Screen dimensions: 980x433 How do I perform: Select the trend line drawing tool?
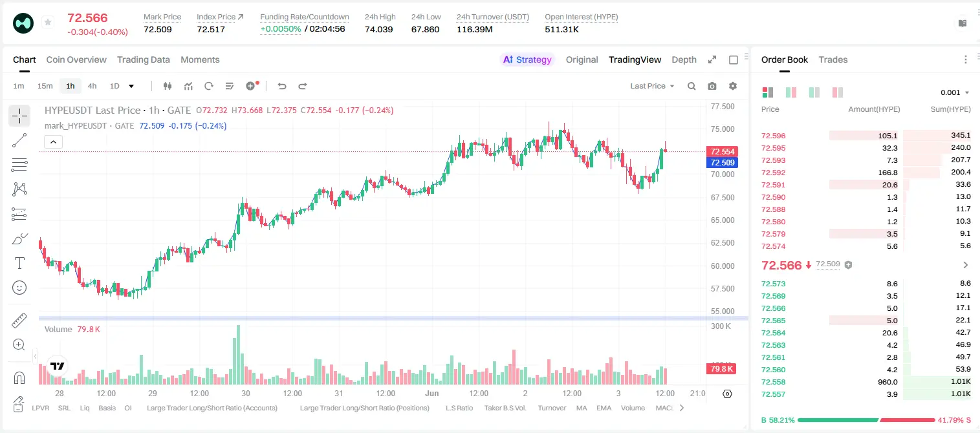click(x=19, y=140)
